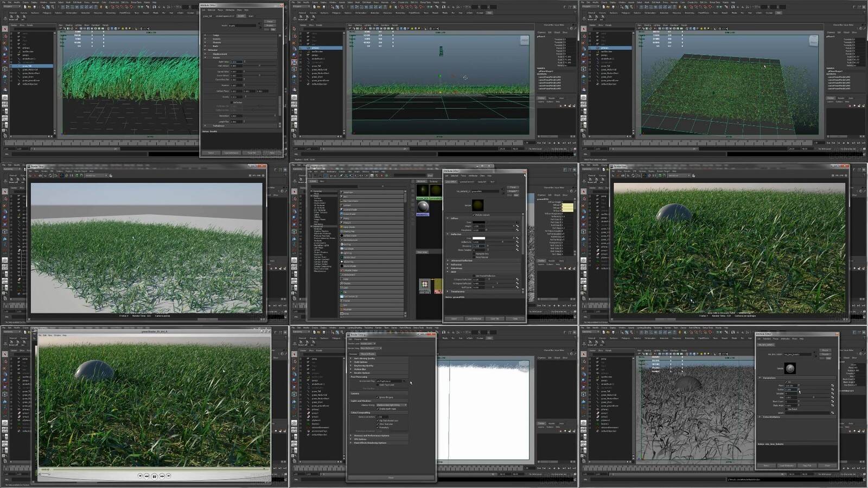The height and width of the screenshot is (488, 868).
Task: Click Copy Tab in grass material Attribute Editor
Action: pyautogui.click(x=495, y=319)
